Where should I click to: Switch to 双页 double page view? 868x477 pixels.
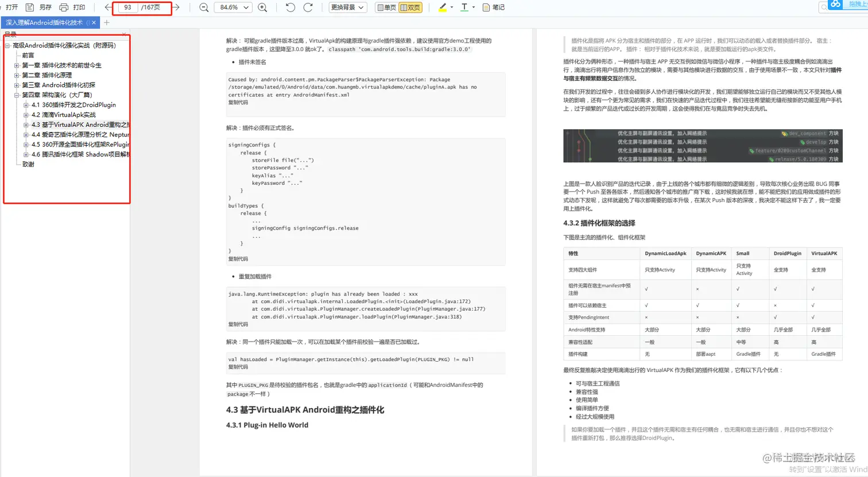(x=410, y=7)
